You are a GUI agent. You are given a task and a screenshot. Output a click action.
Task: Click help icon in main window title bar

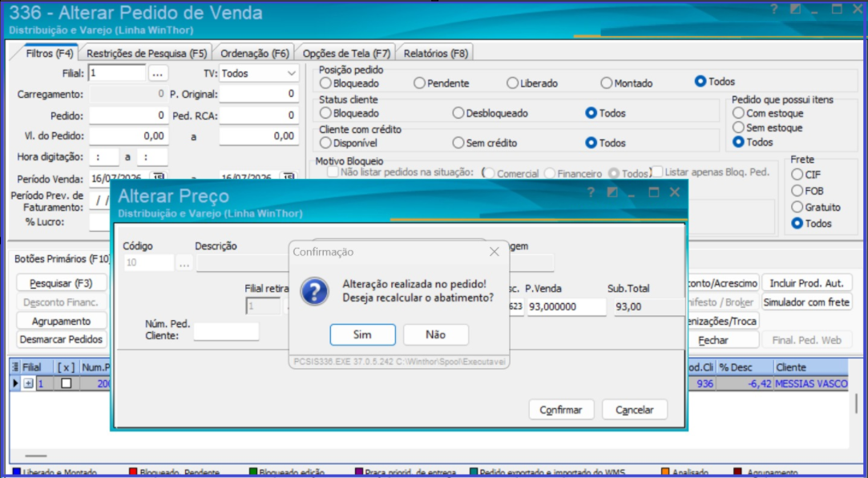pos(774,10)
